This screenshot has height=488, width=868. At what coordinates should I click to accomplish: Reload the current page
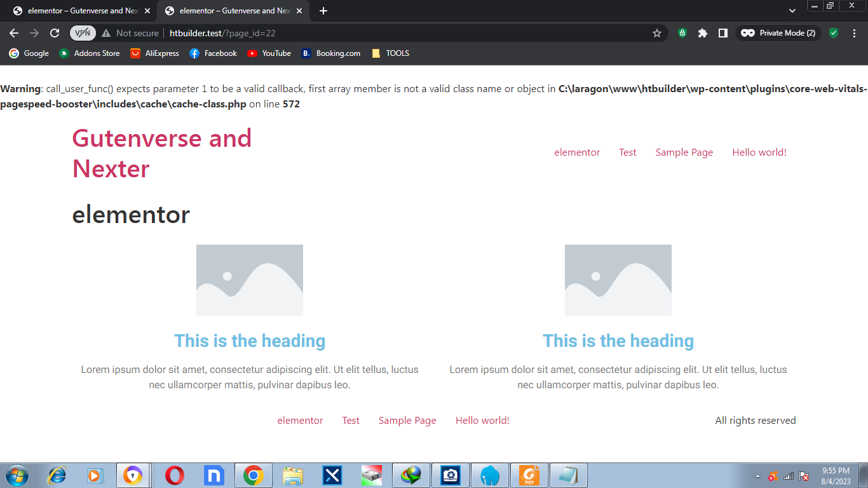point(55,33)
